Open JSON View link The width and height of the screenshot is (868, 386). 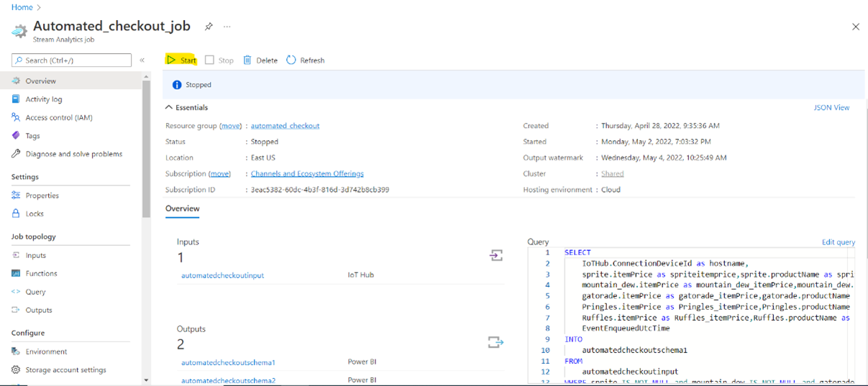click(x=831, y=108)
